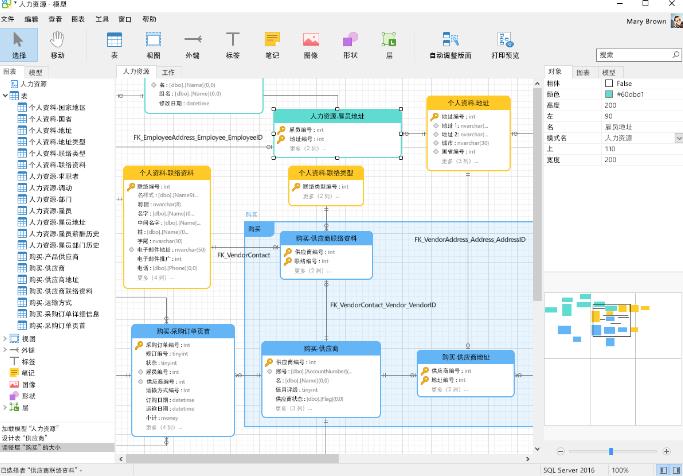Open the 工具 menu
The height and width of the screenshot is (476, 683).
click(x=102, y=19)
